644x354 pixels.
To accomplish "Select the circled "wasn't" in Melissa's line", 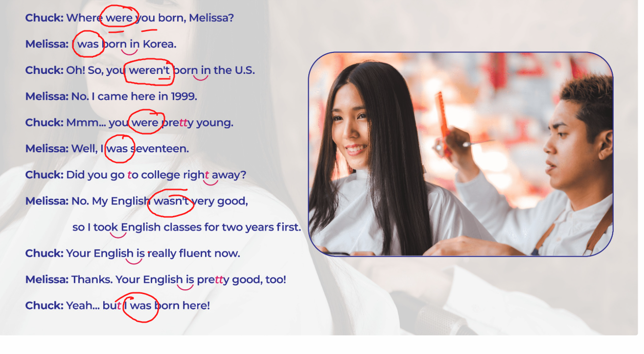I will (171, 201).
